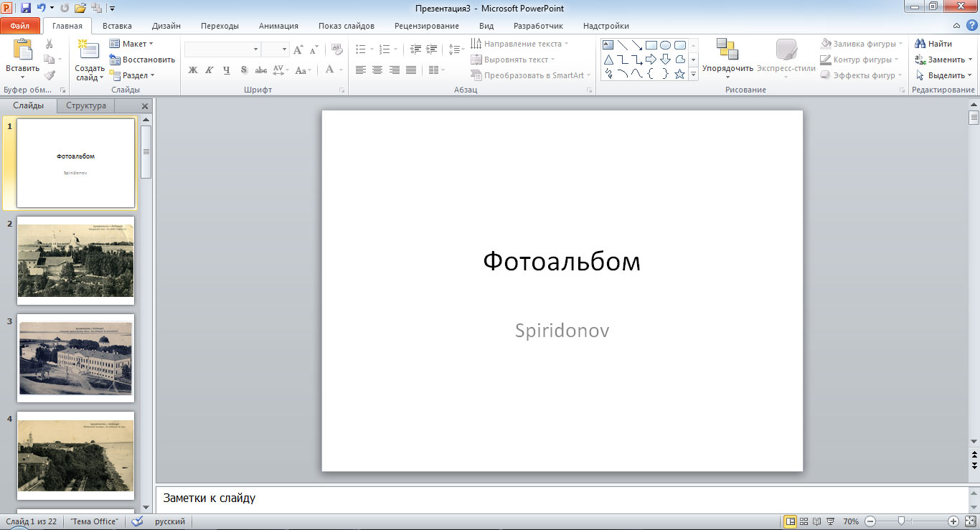Select the five-pointed star shape

click(679, 74)
